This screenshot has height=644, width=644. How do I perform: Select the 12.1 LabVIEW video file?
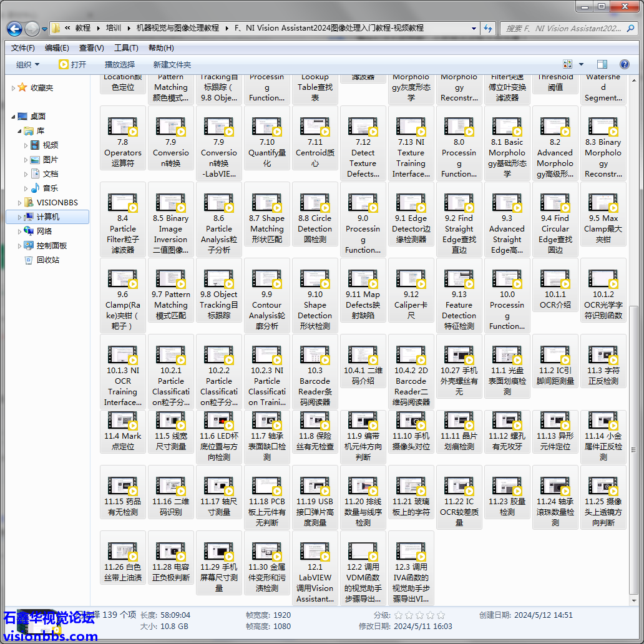click(315, 568)
